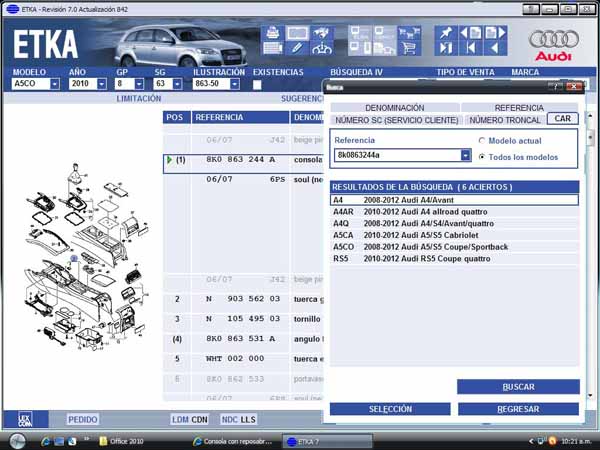Select A5CA Audi A5/S5 Cabriolet result
Screen dimensions: 600x450
[454, 235]
